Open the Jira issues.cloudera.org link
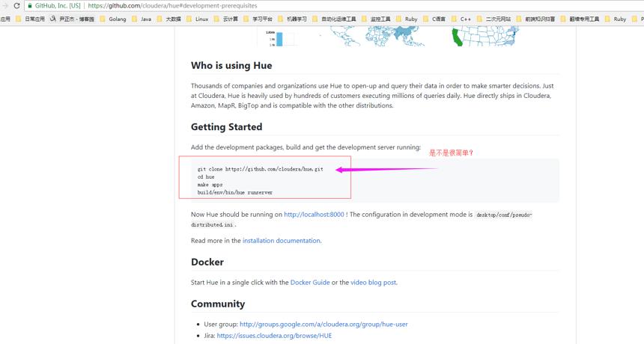The image size is (644, 344). 274,336
